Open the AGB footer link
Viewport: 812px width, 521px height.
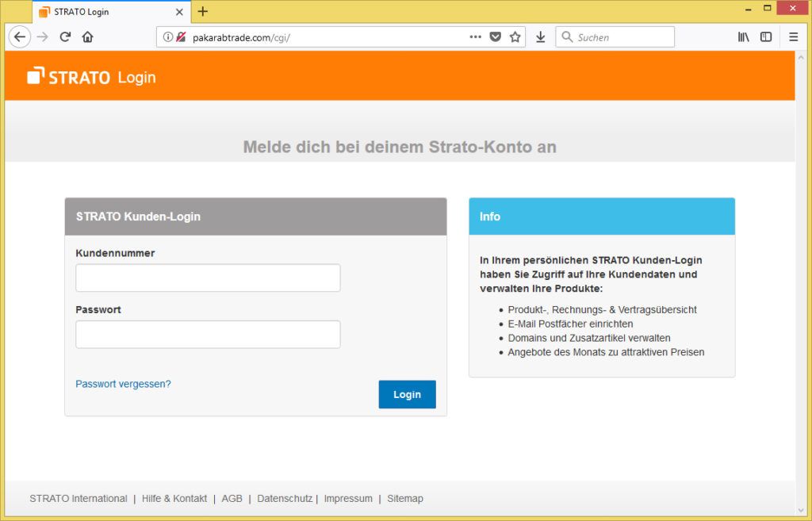pos(232,498)
